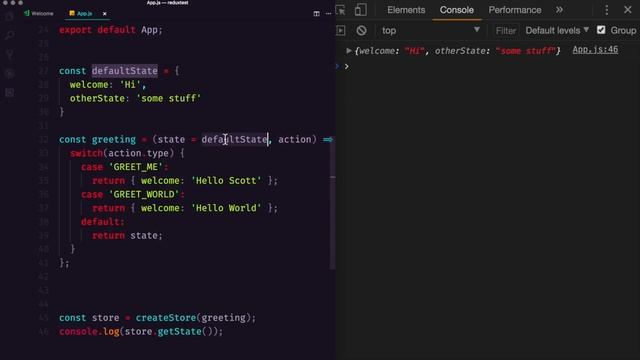Image resolution: width=640 pixels, height=360 pixels.
Task: Open the top context dropdown
Action: [x=430, y=31]
